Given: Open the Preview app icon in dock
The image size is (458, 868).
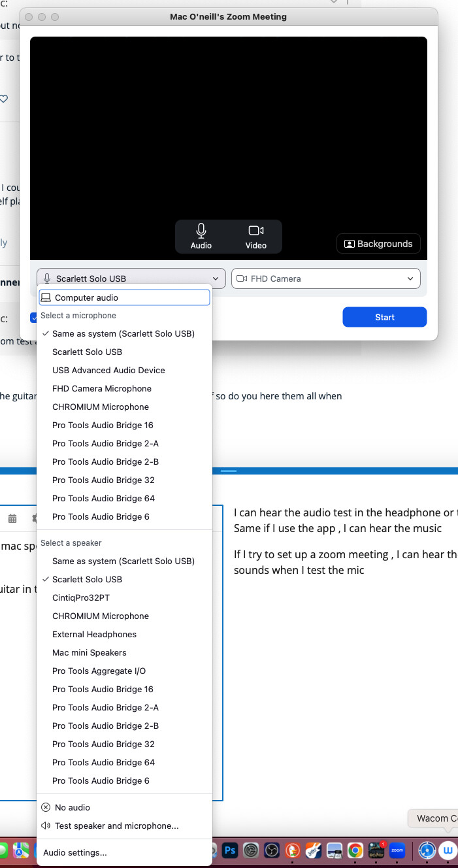Looking at the screenshot, I should coord(335,850).
